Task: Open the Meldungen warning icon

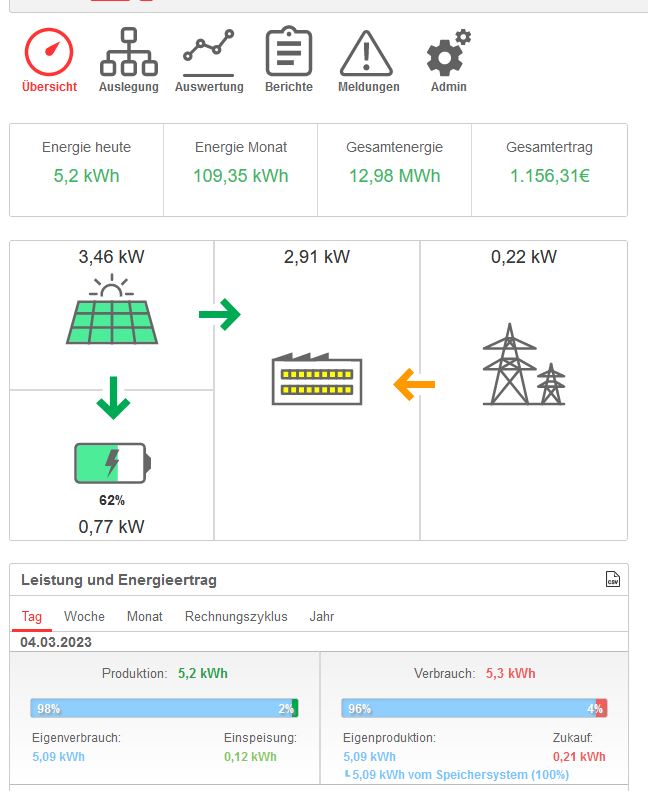Action: [368, 53]
